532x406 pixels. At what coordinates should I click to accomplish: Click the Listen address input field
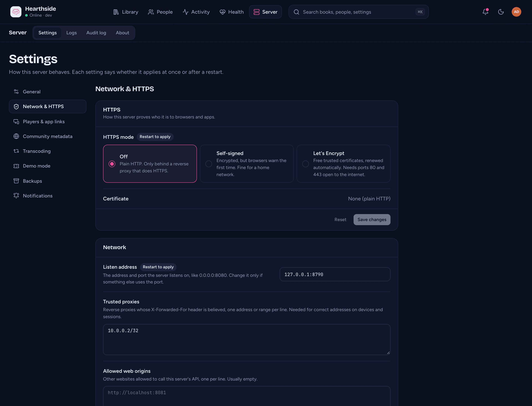pos(335,274)
